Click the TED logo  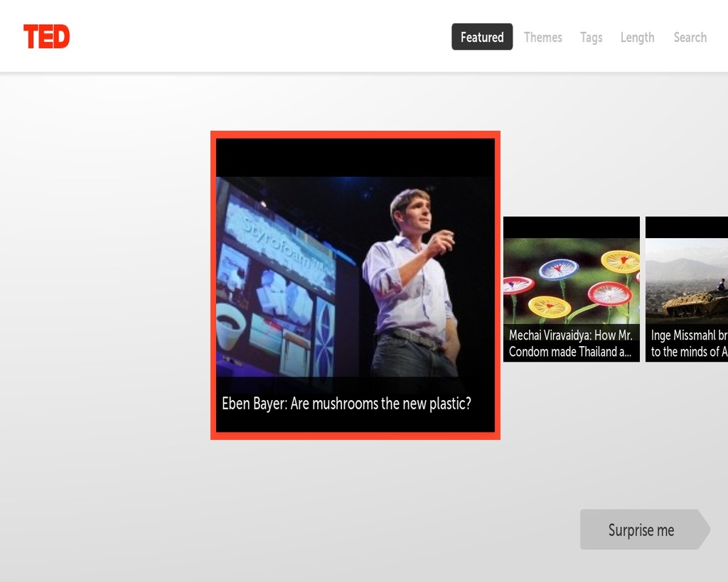click(x=46, y=37)
